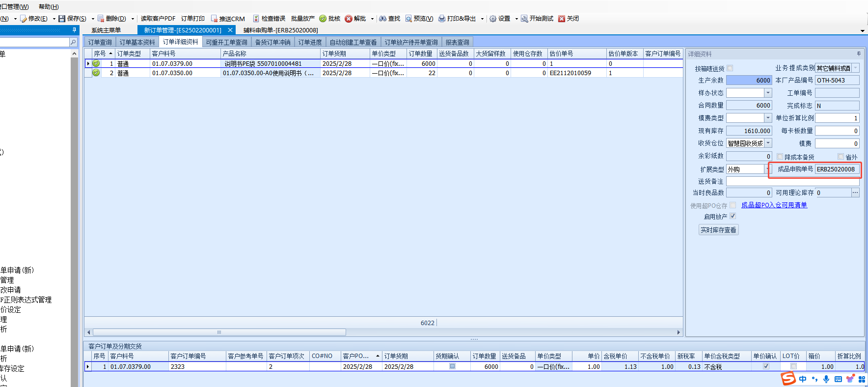Click the 保存(S) save disk icon

[x=62, y=19]
